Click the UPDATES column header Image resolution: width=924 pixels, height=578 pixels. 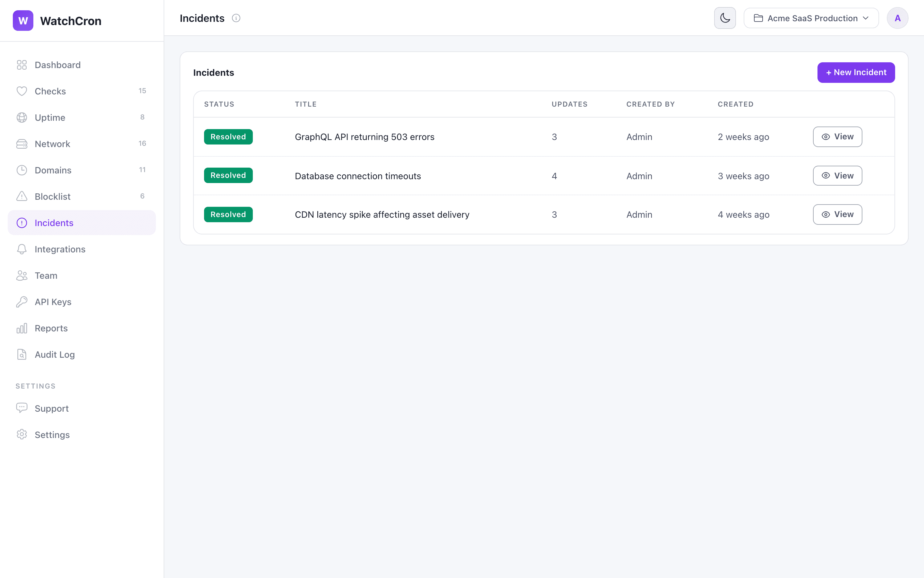click(x=570, y=104)
